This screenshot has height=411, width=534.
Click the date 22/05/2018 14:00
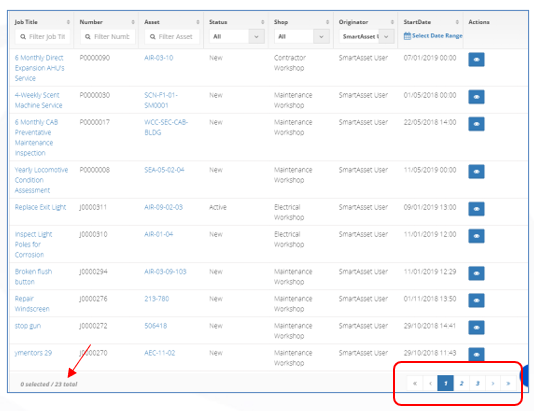tap(430, 122)
